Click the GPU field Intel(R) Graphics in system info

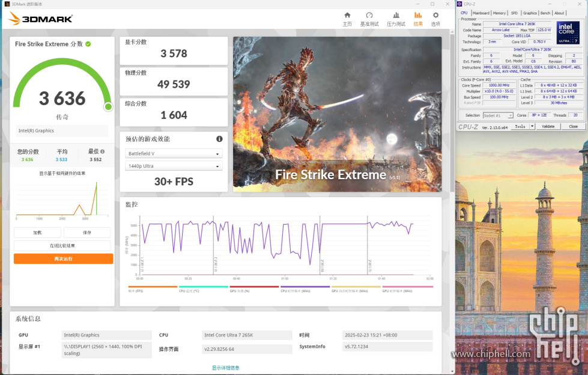coord(106,335)
